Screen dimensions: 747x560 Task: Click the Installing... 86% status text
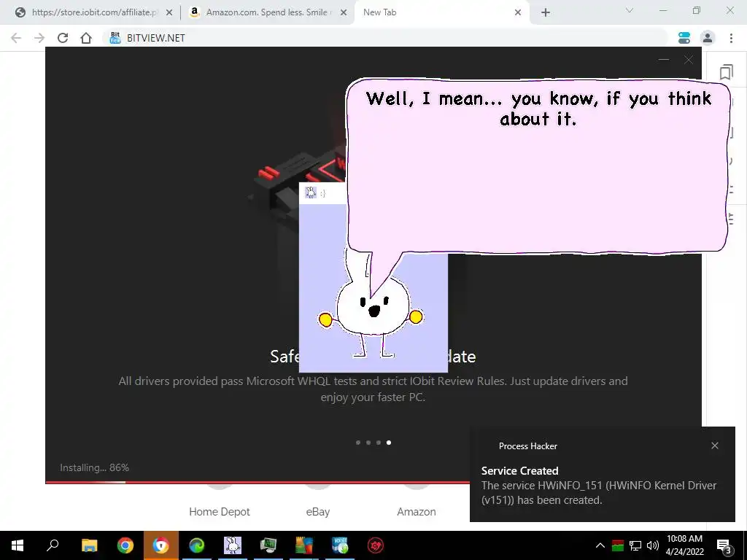(x=94, y=467)
